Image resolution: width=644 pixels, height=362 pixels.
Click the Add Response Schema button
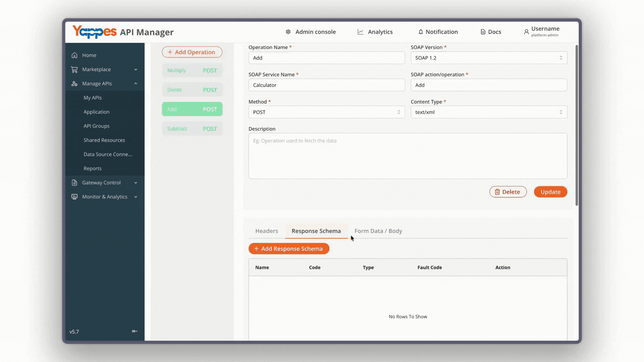point(289,249)
